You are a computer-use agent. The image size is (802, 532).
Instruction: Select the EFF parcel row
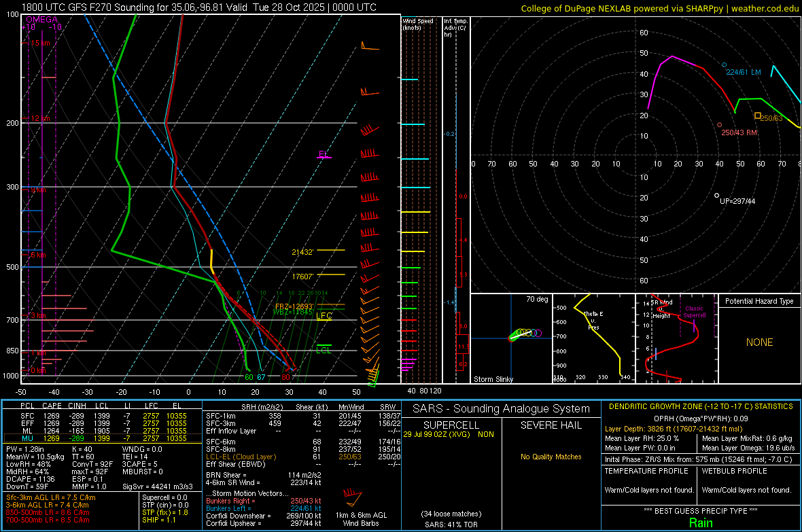click(x=102, y=423)
